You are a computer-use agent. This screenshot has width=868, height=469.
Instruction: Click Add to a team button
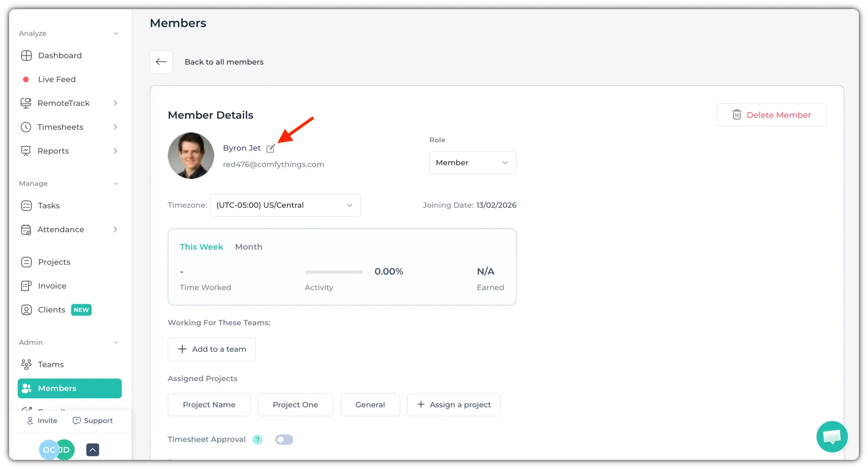tap(212, 349)
